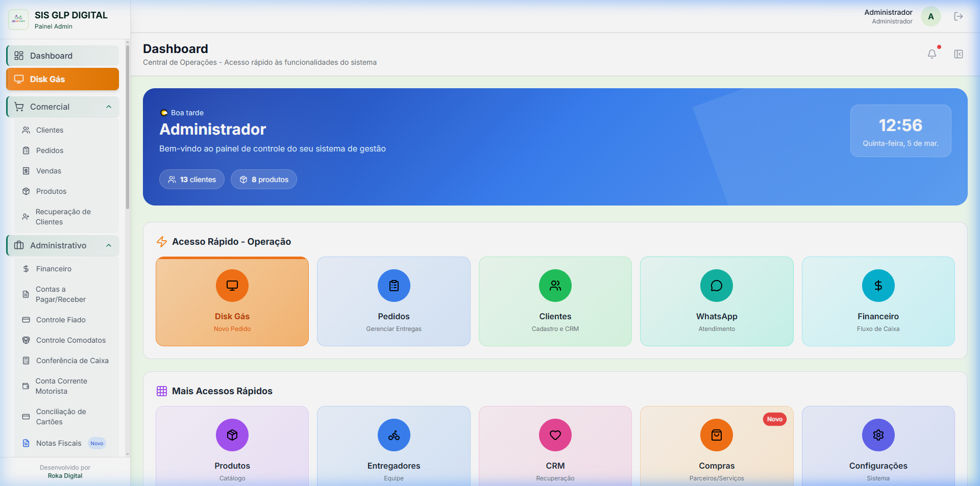Select Controle Comodatos in sidebar
The height and width of the screenshot is (486, 980).
point(70,340)
